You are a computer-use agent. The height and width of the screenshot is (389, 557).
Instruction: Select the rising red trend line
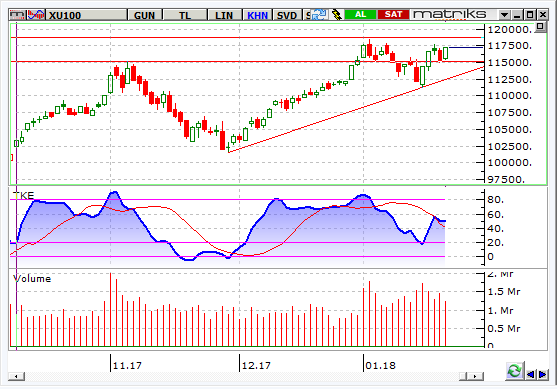point(356,109)
